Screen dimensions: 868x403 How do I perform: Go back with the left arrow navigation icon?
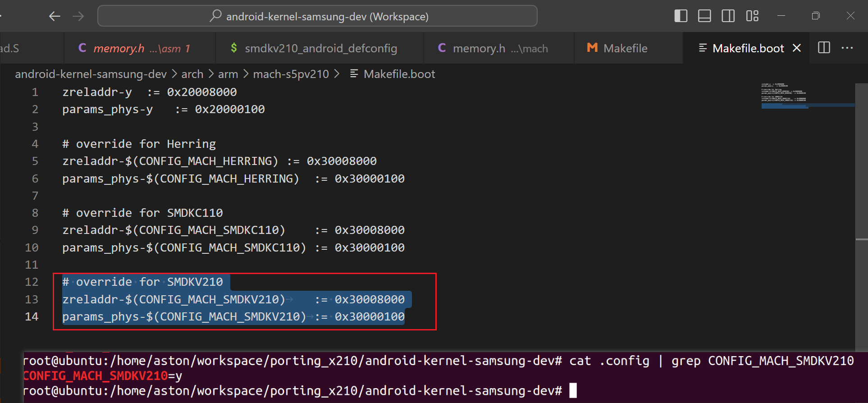coord(55,16)
